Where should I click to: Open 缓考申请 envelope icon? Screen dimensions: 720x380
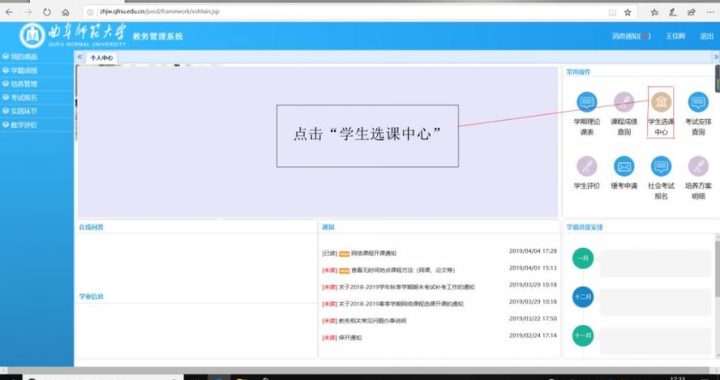pyautogui.click(x=624, y=166)
